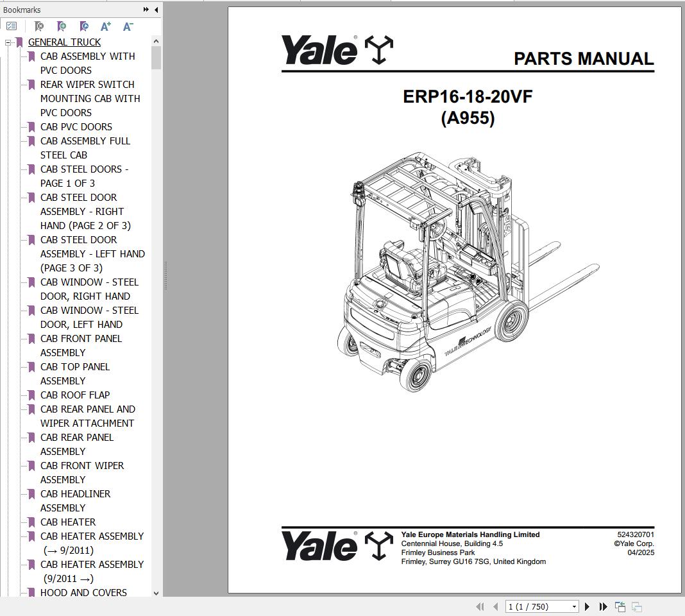Click the delete bookmark icon
685x616 pixels.
click(x=38, y=26)
